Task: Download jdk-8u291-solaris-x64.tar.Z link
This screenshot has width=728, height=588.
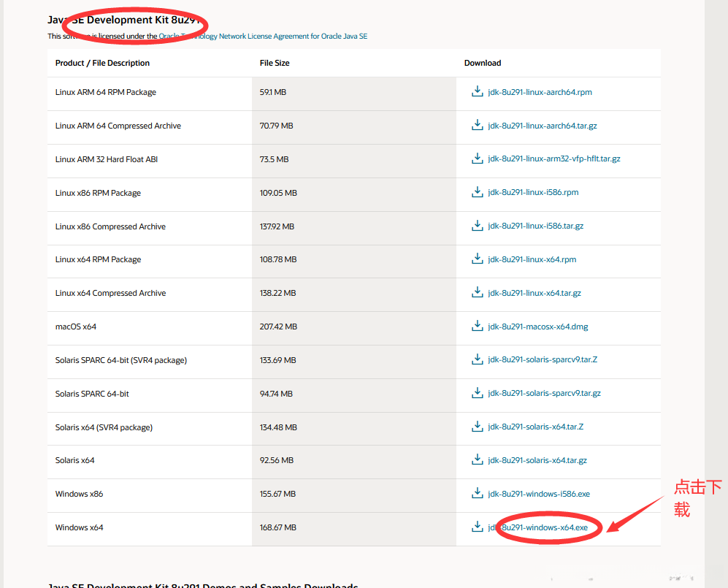Action: (536, 427)
